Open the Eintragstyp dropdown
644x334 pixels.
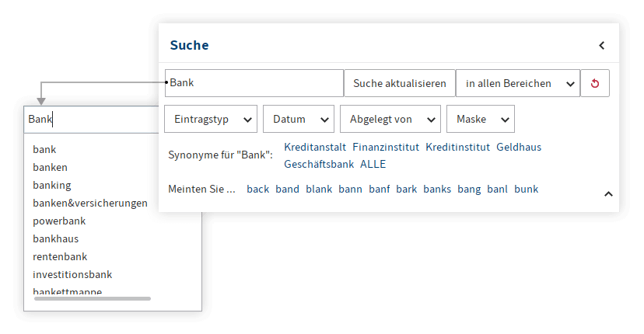click(x=211, y=119)
